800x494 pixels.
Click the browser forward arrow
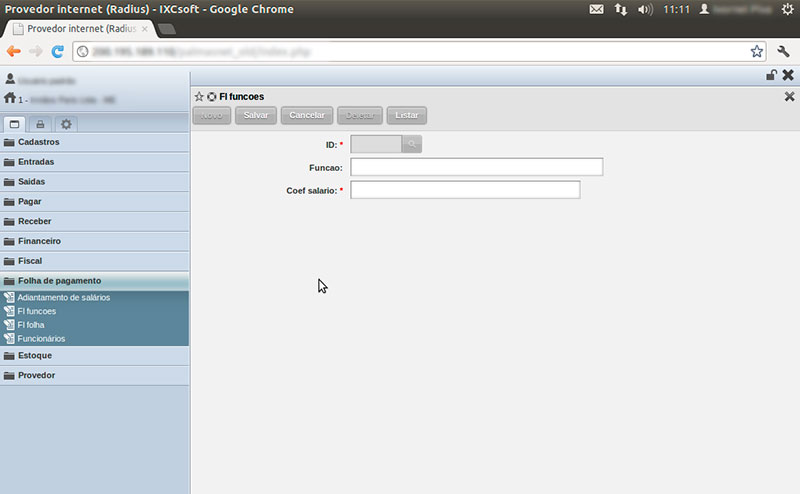[35, 51]
